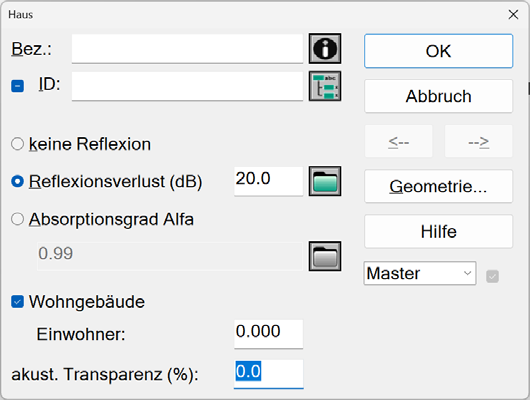Viewport: 530px width, 400px height.
Task: Click the grayed checkbox beside Master
Action: click(492, 277)
